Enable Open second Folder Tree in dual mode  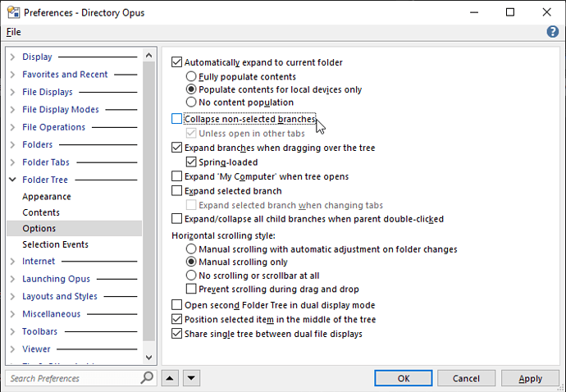176,305
